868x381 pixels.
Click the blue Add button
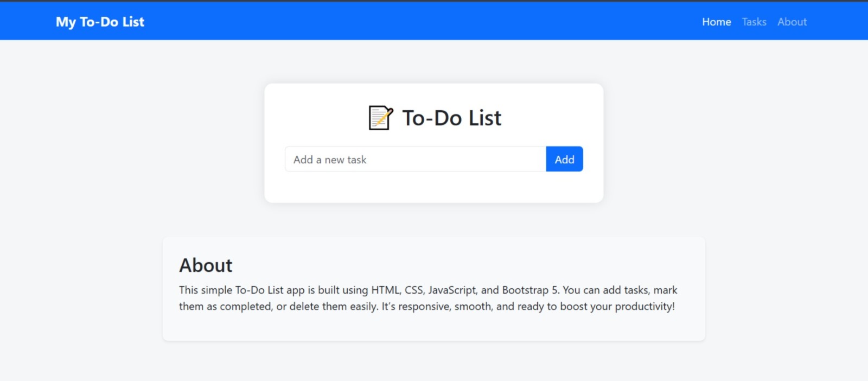tap(564, 159)
